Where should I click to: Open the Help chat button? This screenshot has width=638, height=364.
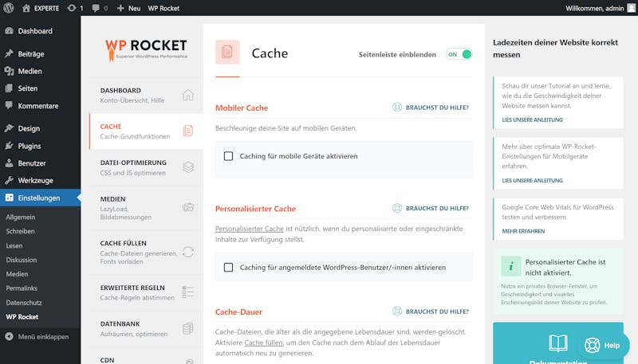click(603, 346)
